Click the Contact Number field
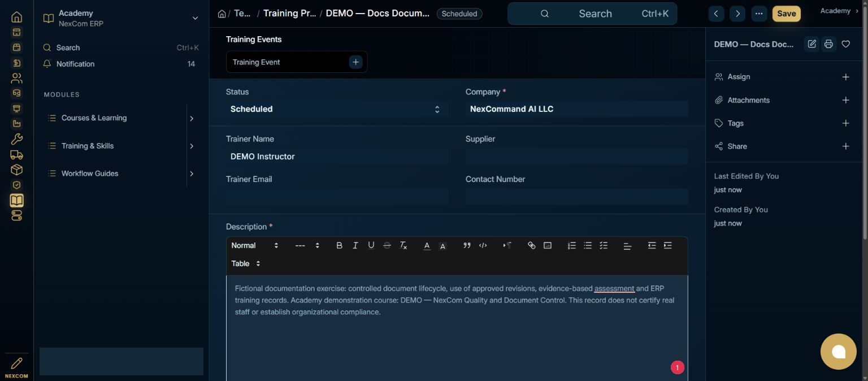The image size is (868, 381). [576, 197]
